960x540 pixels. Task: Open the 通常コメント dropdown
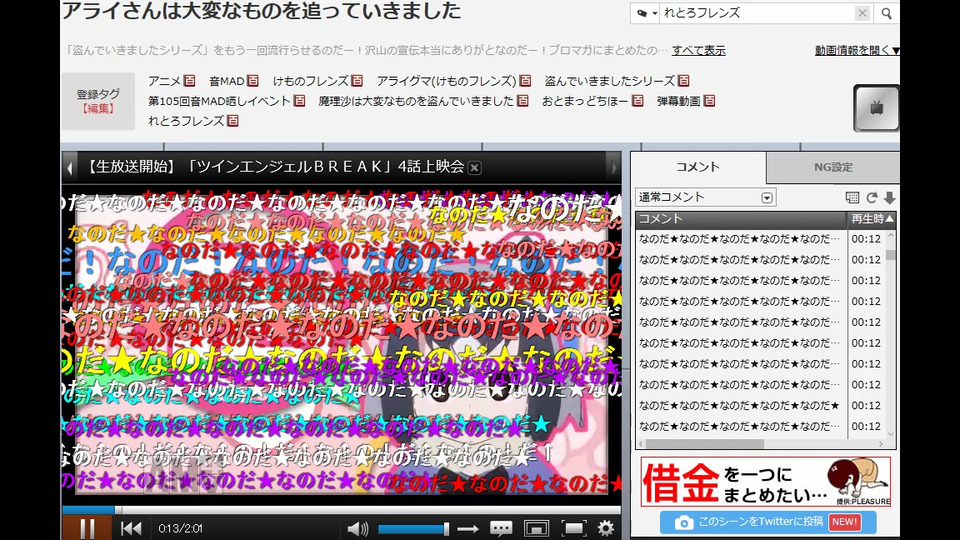705,197
